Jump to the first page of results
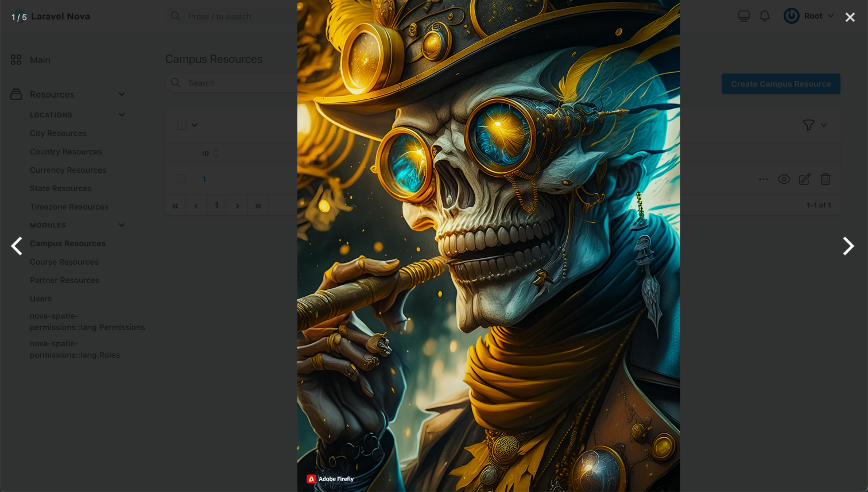The width and height of the screenshot is (868, 492). [176, 206]
